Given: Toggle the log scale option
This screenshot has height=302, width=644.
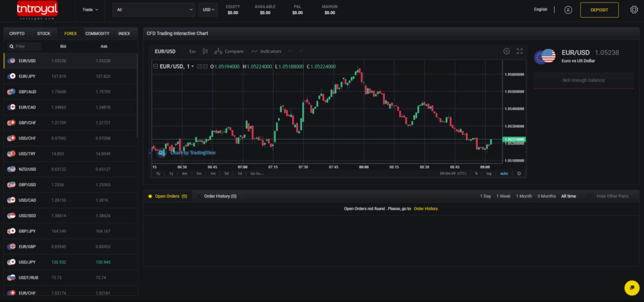Looking at the screenshot, I should click(x=489, y=173).
